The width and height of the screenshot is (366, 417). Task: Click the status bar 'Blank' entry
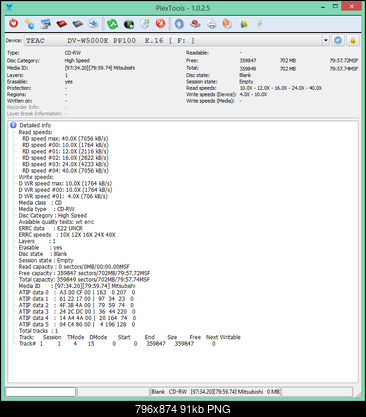point(158,392)
